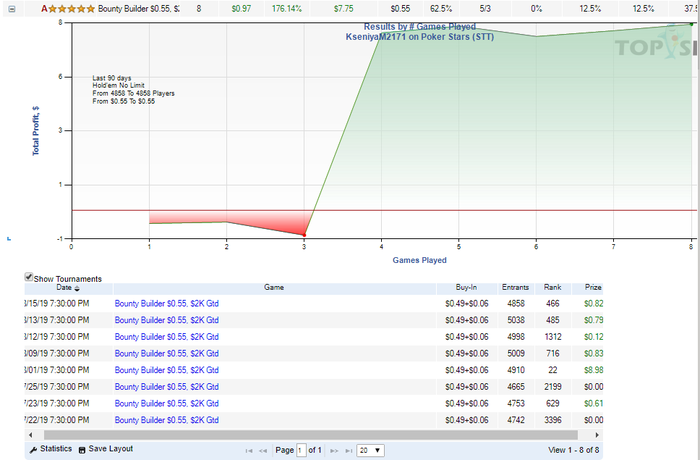Screen dimensions: 700x460
Task: Open Bounty Builder link dated 15/19
Action: (x=167, y=304)
